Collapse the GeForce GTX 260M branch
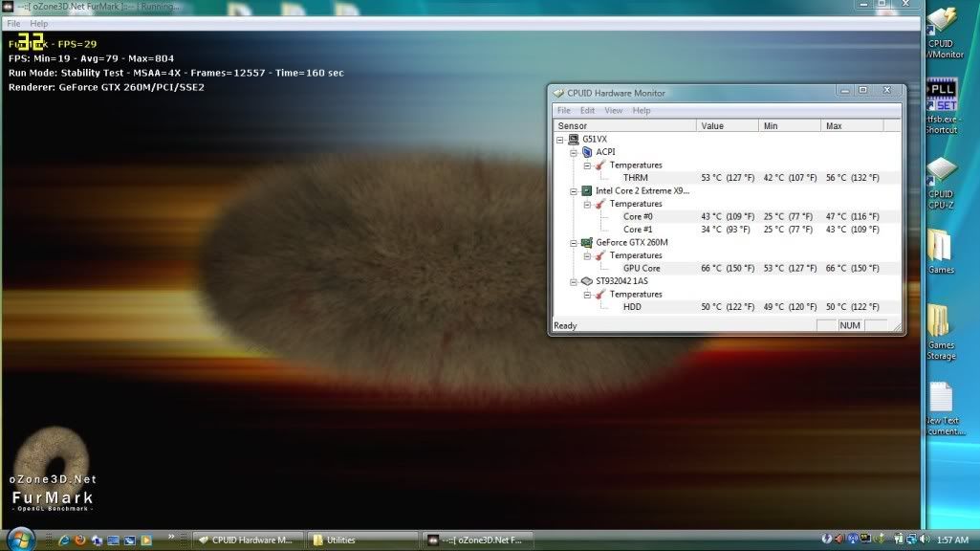This screenshot has height=551, width=980. click(573, 243)
